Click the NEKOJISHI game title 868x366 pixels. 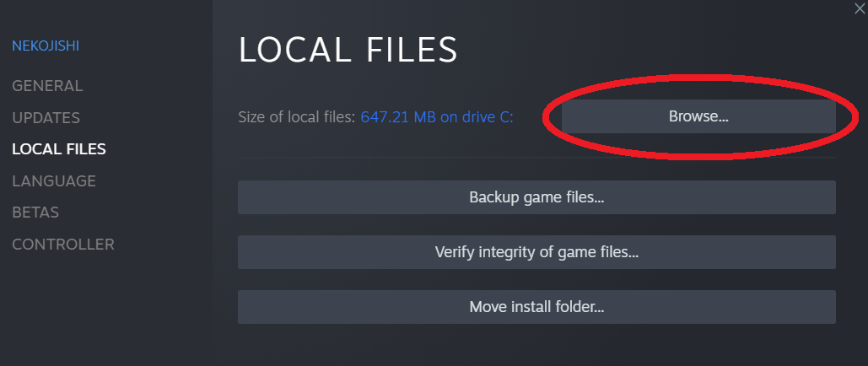pos(46,46)
